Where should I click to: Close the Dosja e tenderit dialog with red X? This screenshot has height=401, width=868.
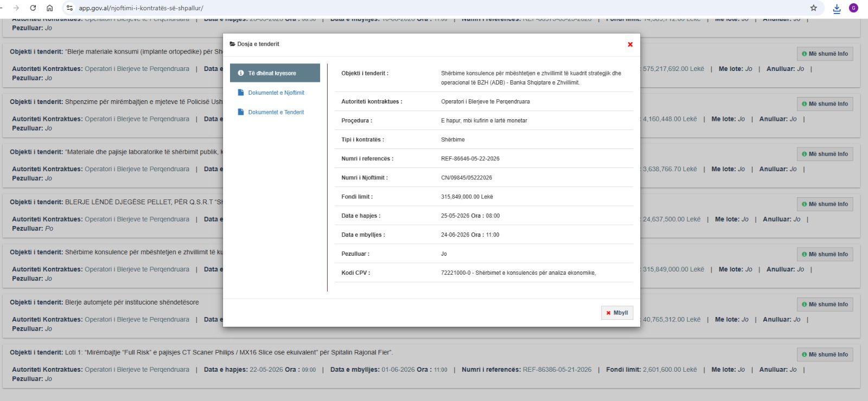point(630,44)
